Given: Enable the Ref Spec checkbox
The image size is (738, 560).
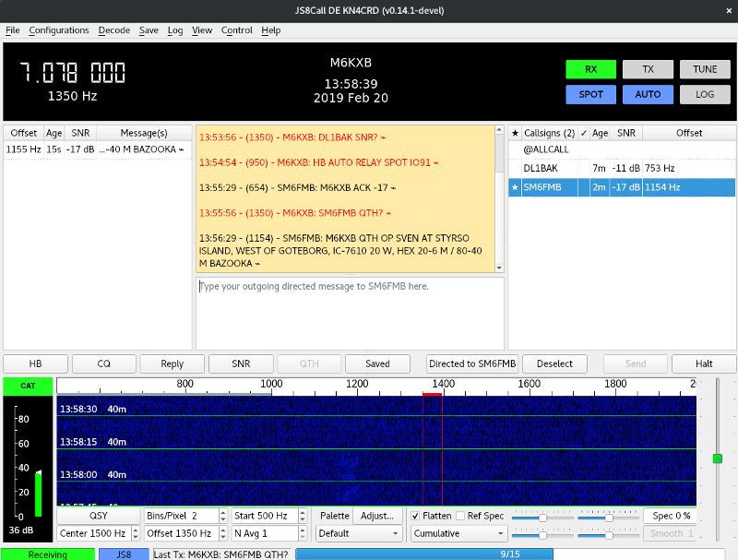Looking at the screenshot, I should pyautogui.click(x=460, y=516).
